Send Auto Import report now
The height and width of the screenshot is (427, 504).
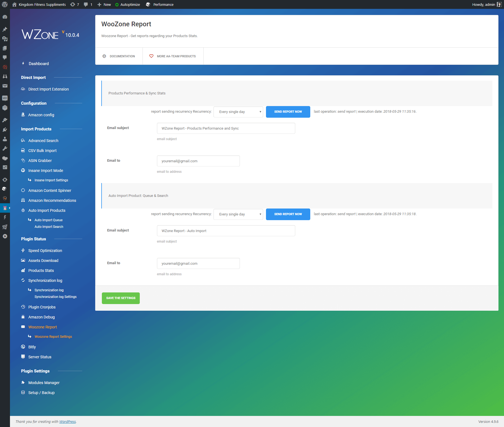pyautogui.click(x=288, y=214)
